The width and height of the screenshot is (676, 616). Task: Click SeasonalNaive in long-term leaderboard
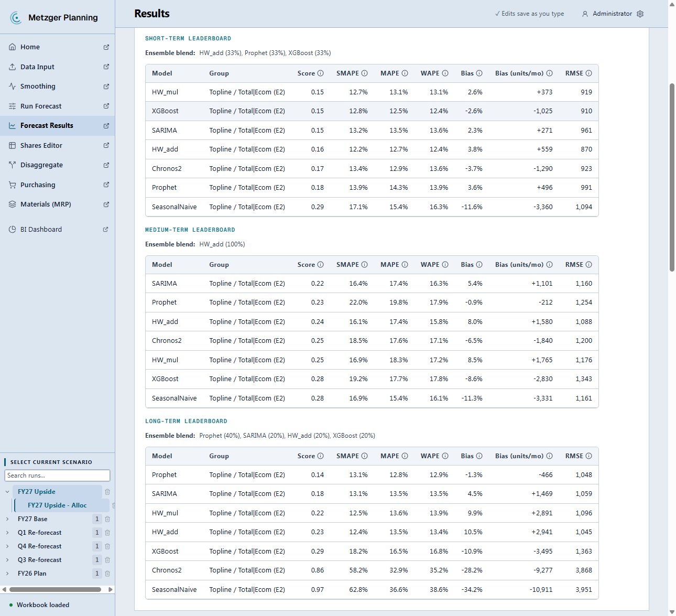point(174,590)
